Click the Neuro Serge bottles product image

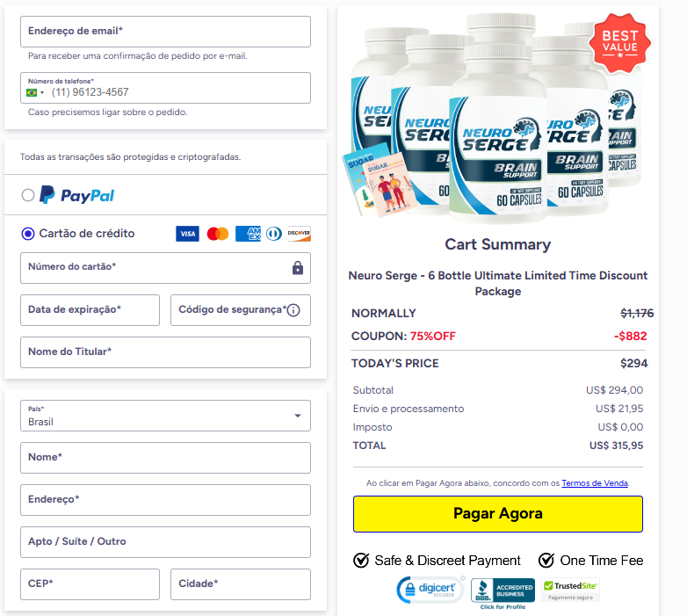click(x=497, y=116)
